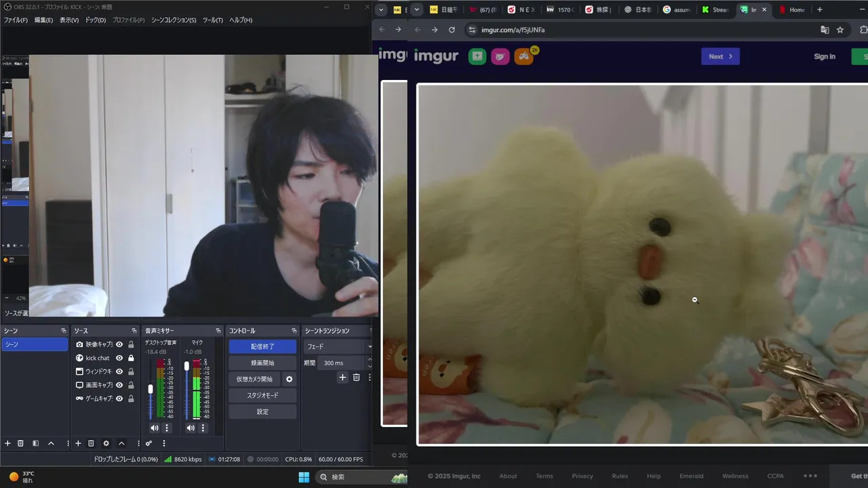Open desktop audio three-dot options
The height and width of the screenshot is (488, 868).
167,428
